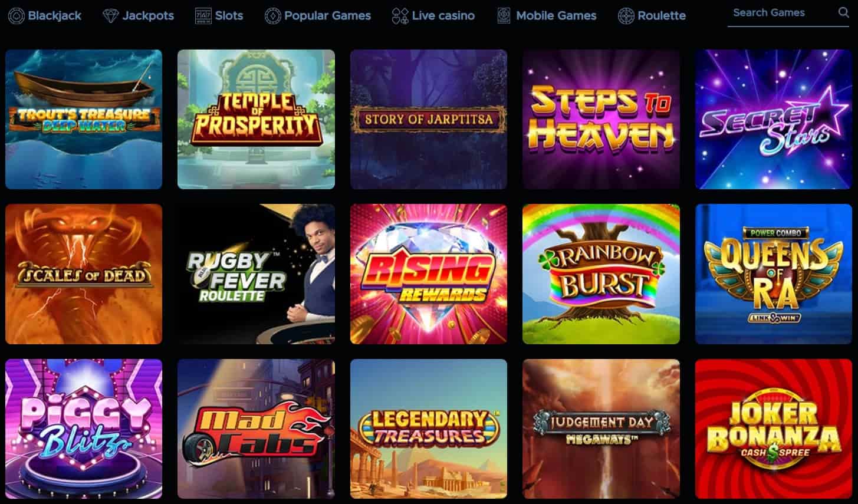Screen dimensions: 858x504
Task: Click the search magnifier icon
Action: (844, 12)
